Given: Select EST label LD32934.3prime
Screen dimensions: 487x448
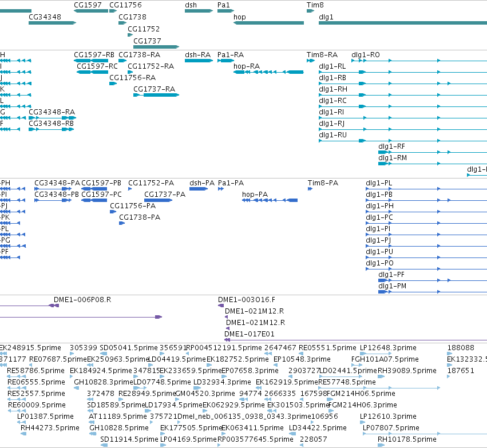Looking at the screenshot, I should click(222, 382).
